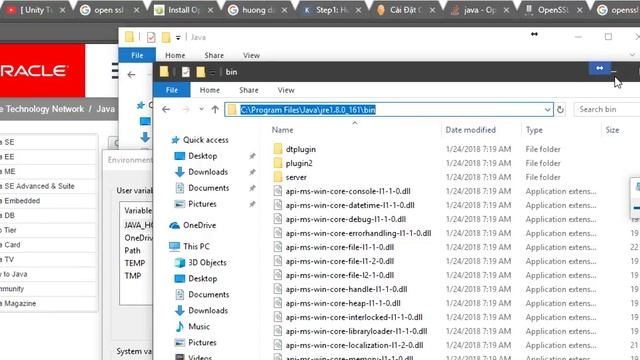Select api-ms-win-core-console-l1-1-0.dll file
Viewport: 640px width, 360px height.
click(348, 191)
